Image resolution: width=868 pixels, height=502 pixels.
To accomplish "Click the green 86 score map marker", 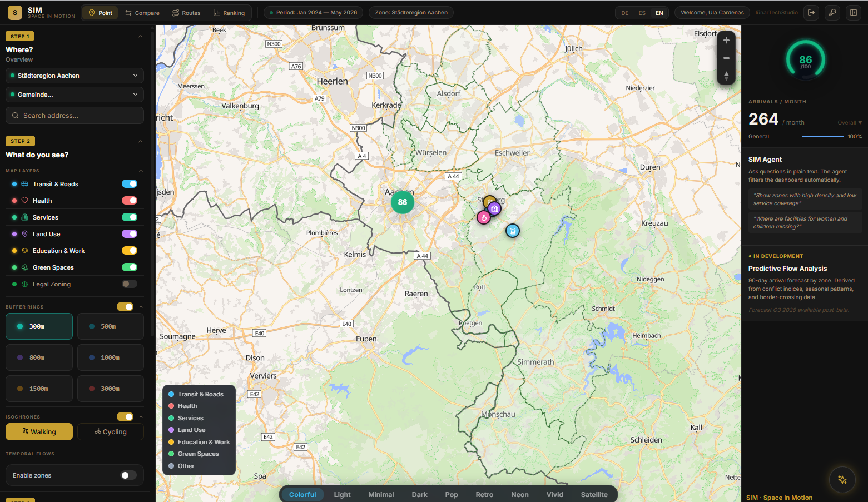I will (x=403, y=202).
